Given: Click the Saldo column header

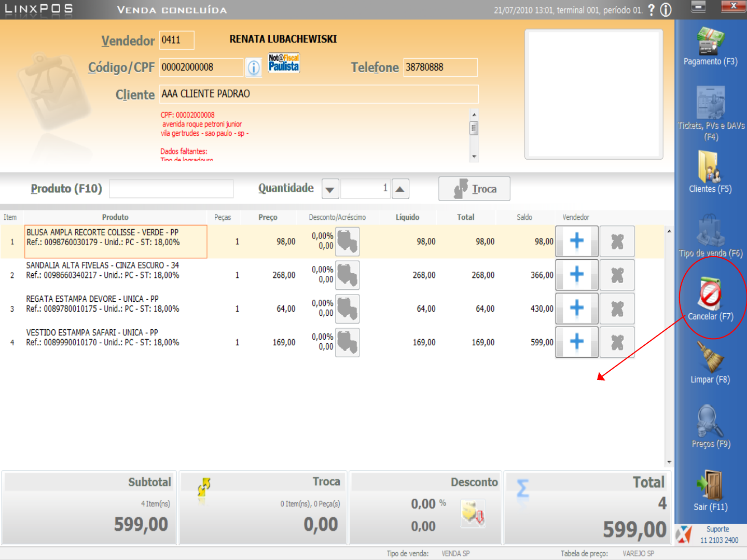Looking at the screenshot, I should [524, 217].
